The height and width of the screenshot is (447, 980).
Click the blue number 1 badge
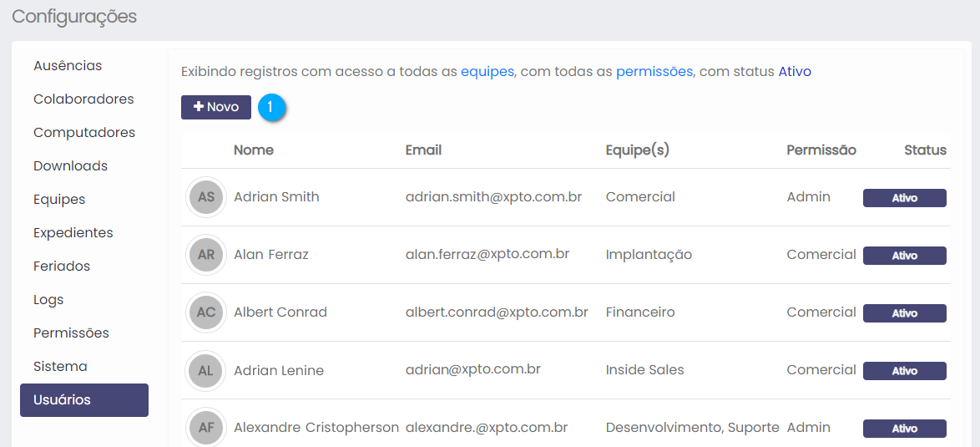(272, 108)
